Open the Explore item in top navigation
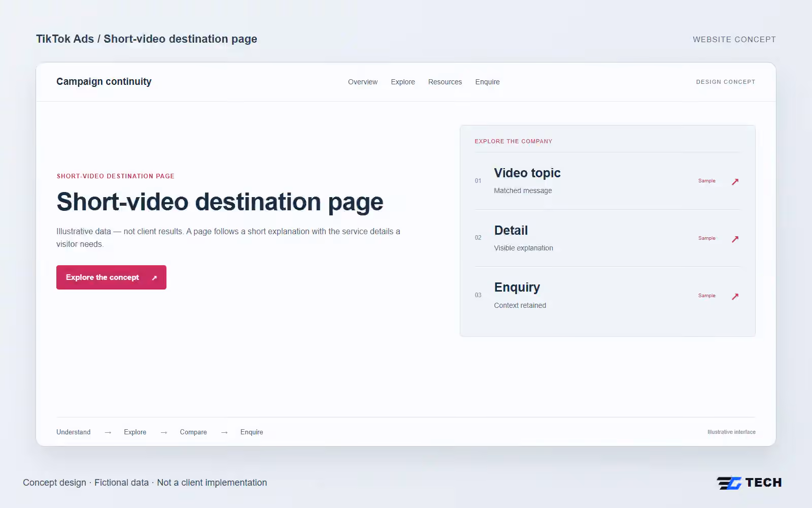Screen dimensions: 812x508 [402, 82]
